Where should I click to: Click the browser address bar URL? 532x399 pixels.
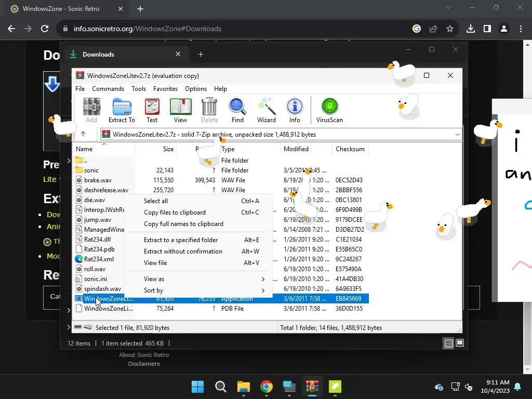coord(148,29)
